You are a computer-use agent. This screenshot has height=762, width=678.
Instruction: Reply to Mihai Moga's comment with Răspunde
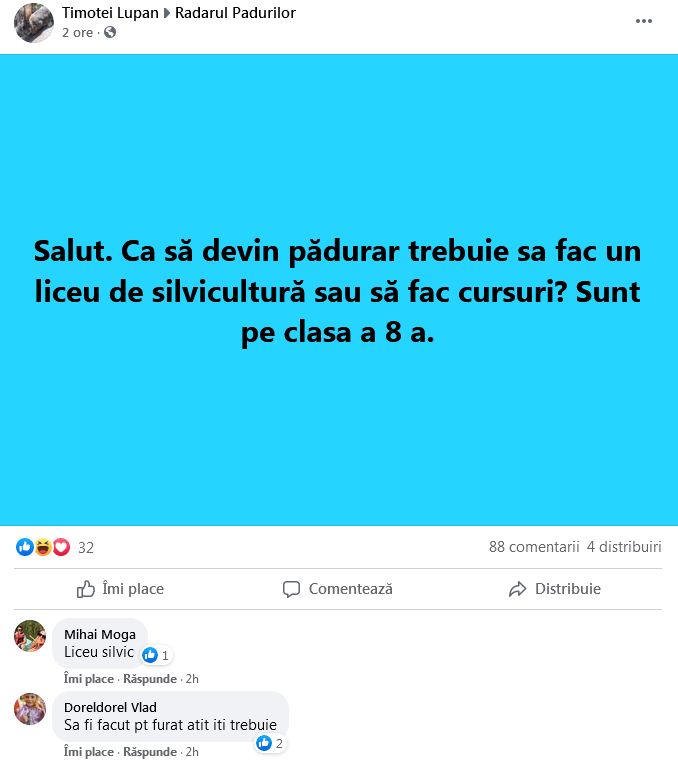150,679
